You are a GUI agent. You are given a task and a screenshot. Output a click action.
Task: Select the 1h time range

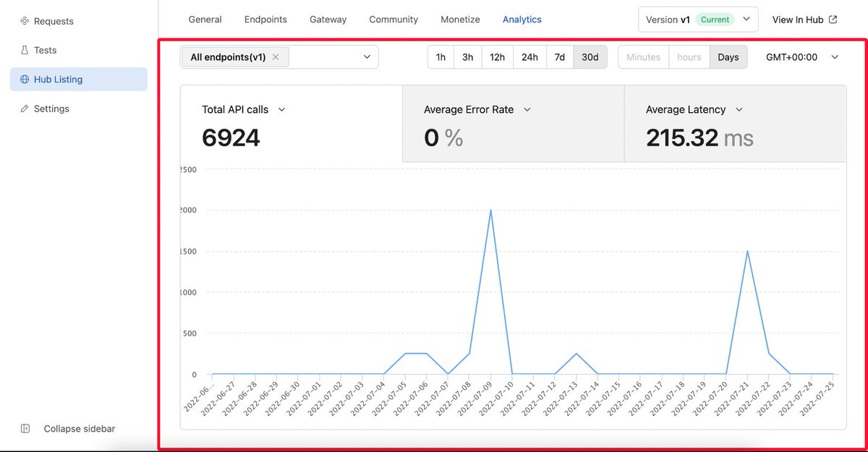click(x=441, y=57)
